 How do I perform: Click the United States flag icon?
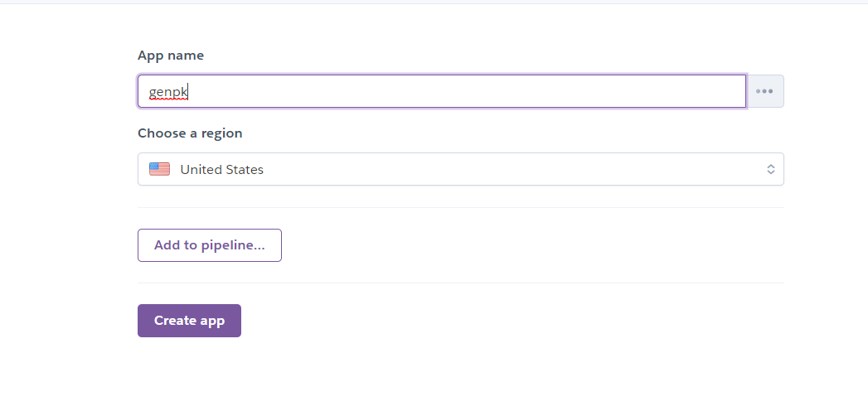click(159, 169)
